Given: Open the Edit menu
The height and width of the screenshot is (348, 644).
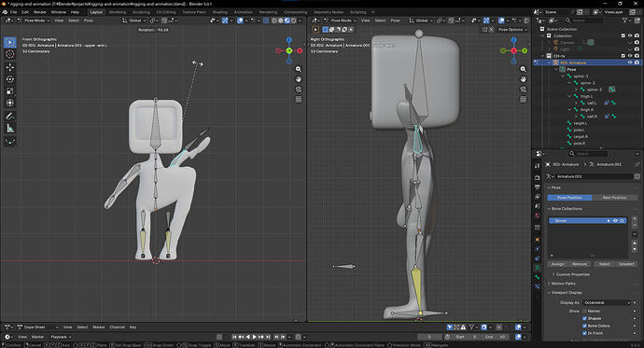Looking at the screenshot, I should coord(25,12).
